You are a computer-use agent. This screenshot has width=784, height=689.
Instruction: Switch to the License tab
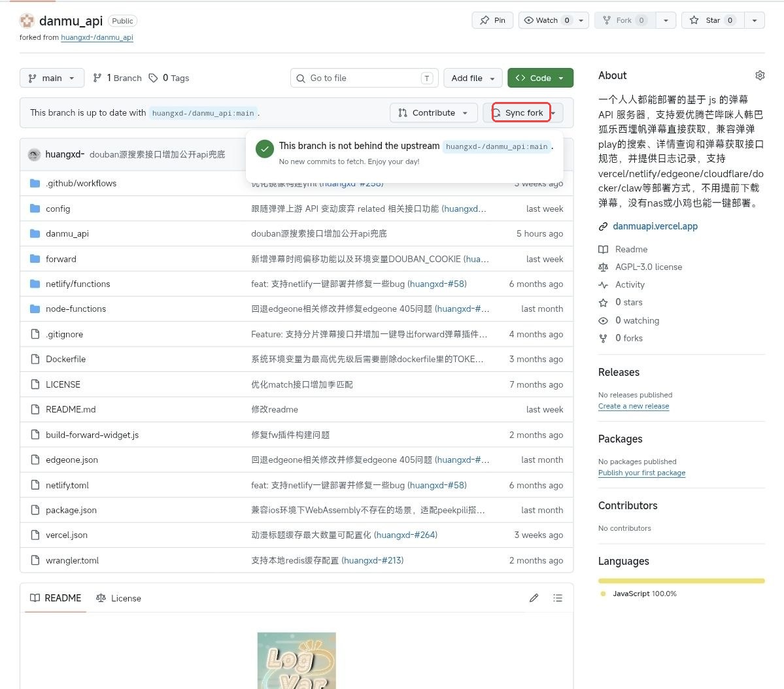[118, 598]
